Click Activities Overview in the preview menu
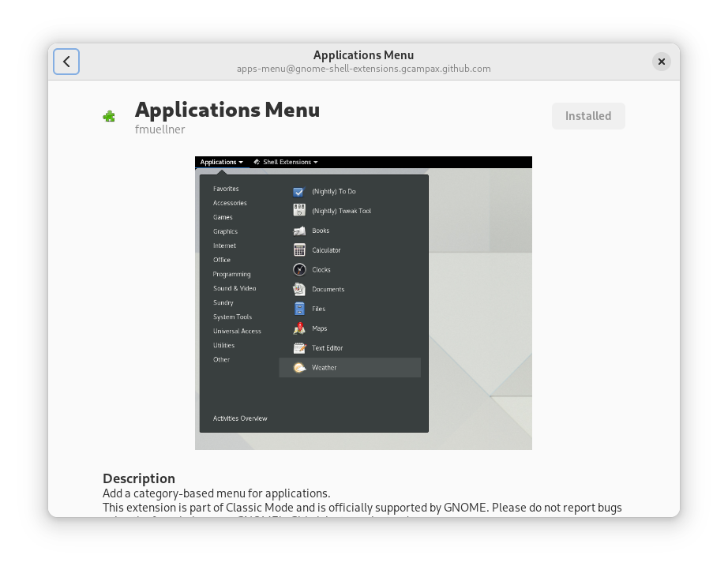The width and height of the screenshot is (728, 570). click(240, 418)
